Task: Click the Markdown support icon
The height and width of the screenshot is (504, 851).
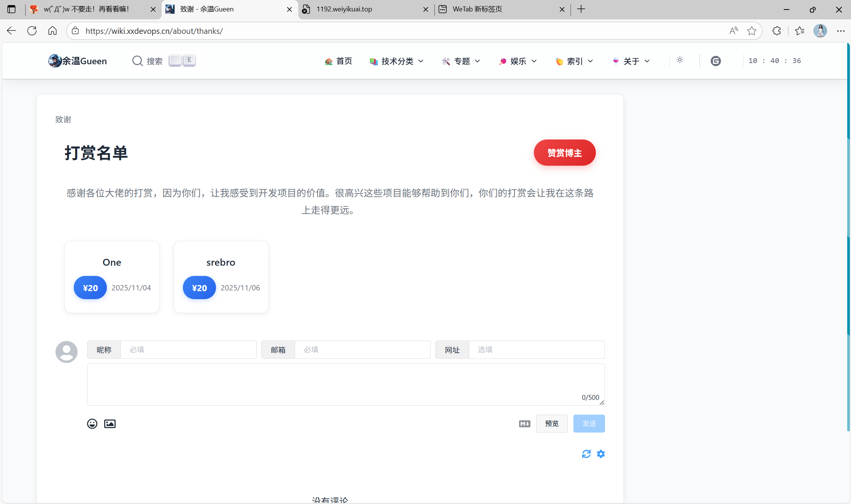Action: [x=524, y=423]
